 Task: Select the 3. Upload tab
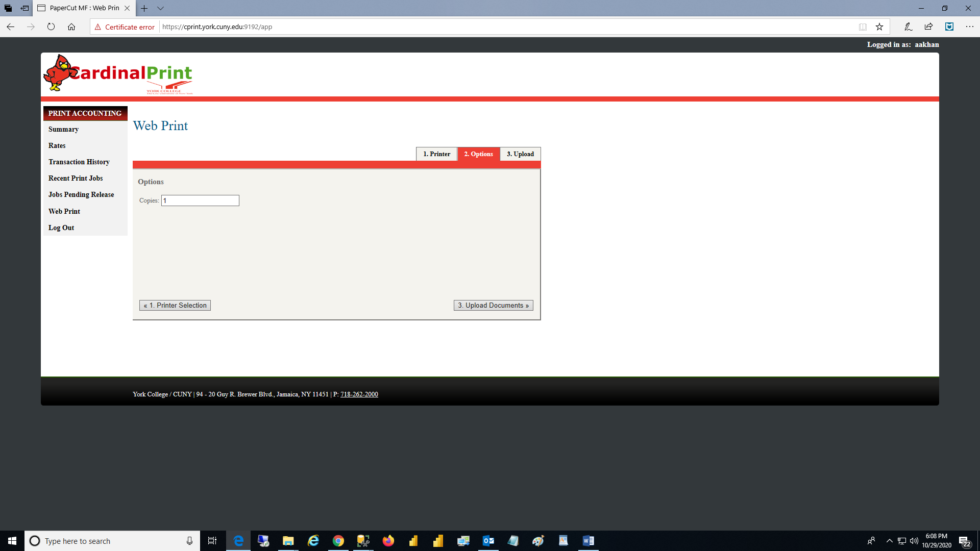click(520, 154)
